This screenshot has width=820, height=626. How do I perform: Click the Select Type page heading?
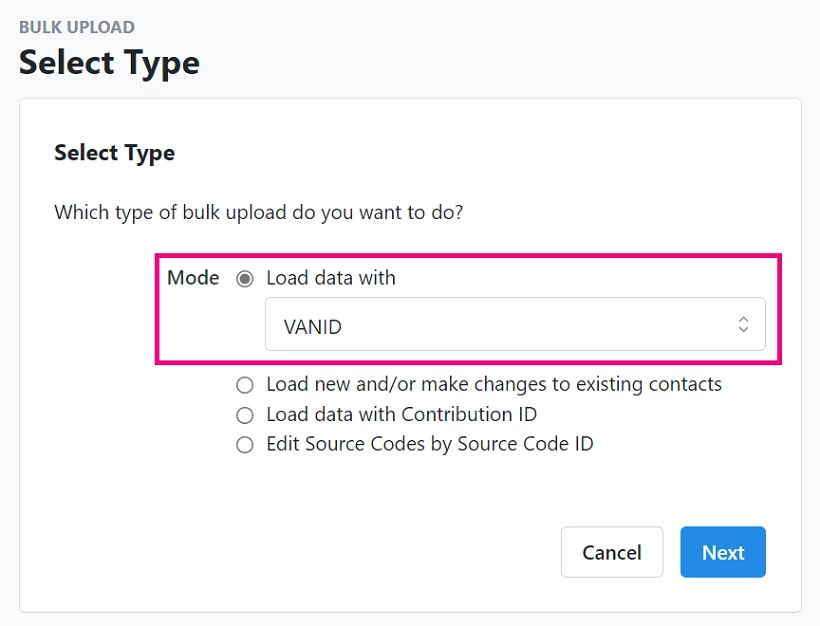pyautogui.click(x=109, y=63)
